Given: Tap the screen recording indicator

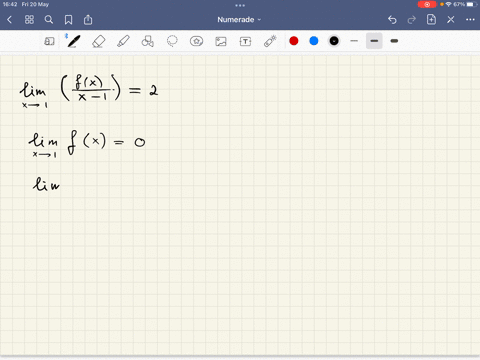Looking at the screenshot, I should click(x=427, y=4).
